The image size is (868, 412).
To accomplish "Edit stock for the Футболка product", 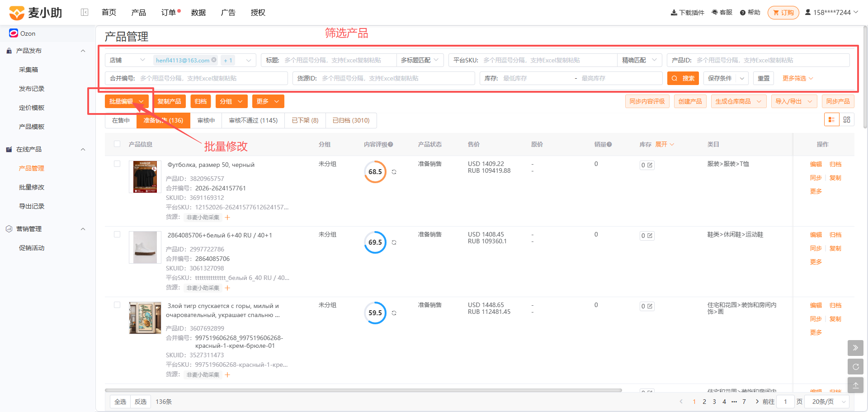I will 650,165.
